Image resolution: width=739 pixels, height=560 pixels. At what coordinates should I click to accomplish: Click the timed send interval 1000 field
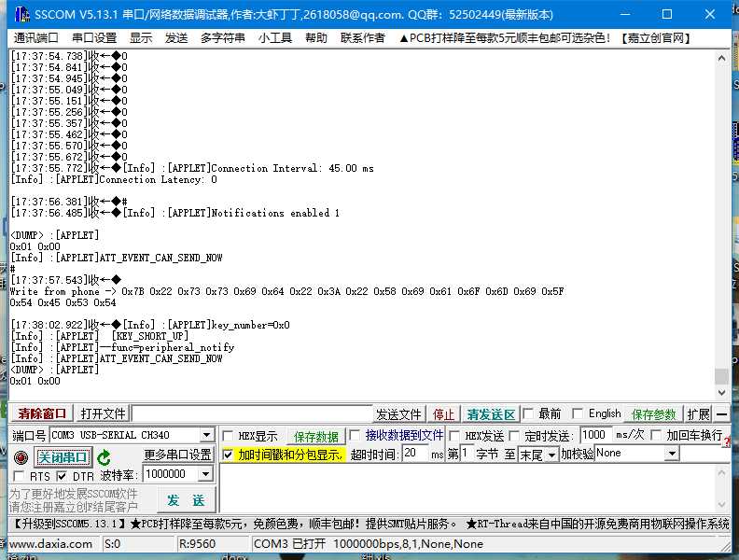pyautogui.click(x=595, y=435)
